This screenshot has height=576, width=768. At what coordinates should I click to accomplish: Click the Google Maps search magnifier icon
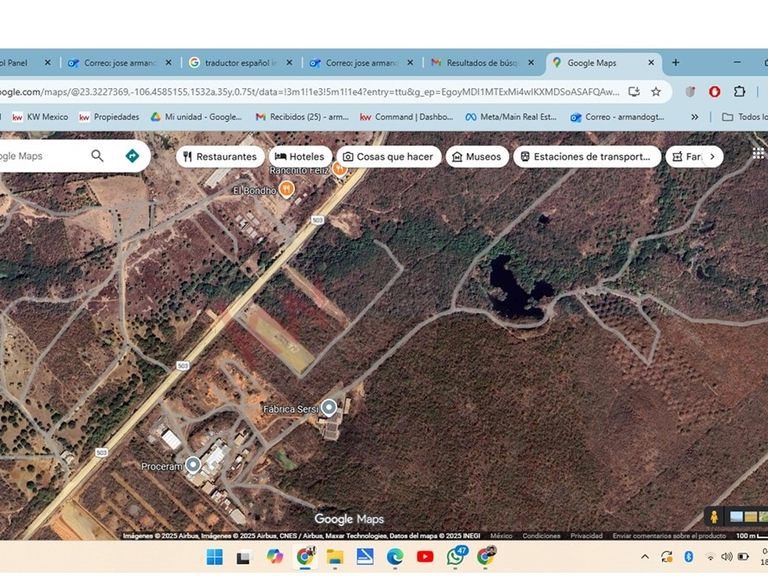coord(97,156)
